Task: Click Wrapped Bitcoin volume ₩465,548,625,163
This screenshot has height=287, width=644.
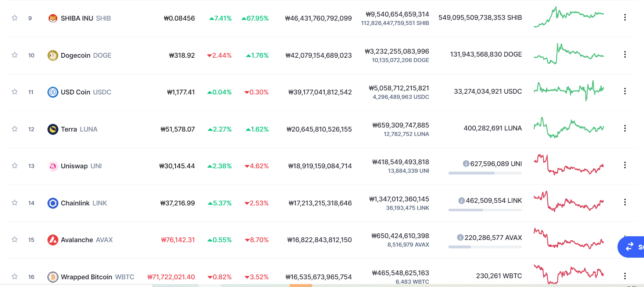Action: coord(401,273)
